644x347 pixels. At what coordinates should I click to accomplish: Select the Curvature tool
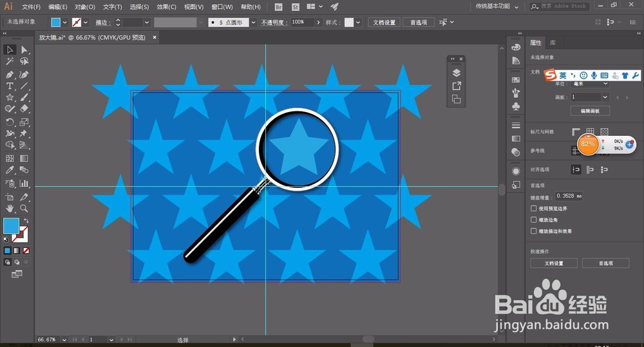click(x=24, y=75)
